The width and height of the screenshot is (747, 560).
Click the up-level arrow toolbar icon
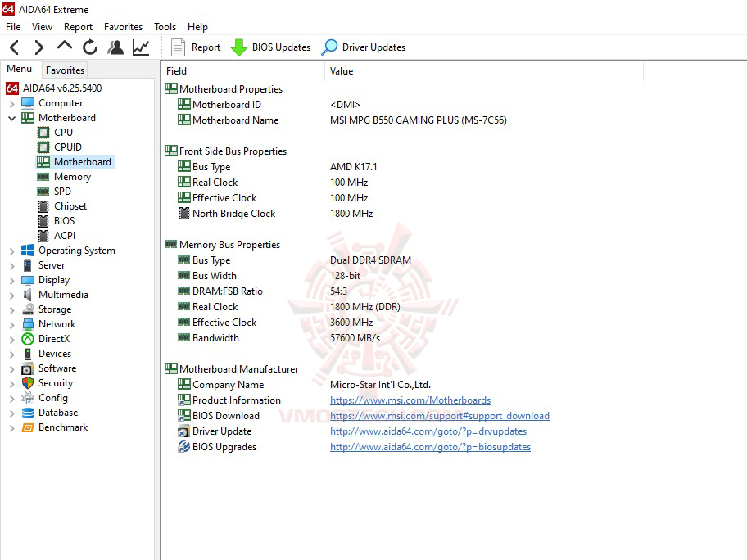point(65,46)
